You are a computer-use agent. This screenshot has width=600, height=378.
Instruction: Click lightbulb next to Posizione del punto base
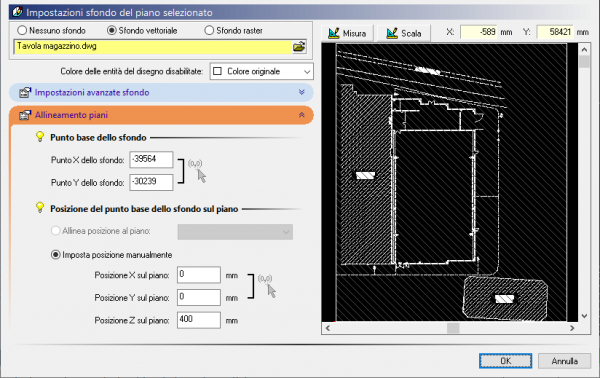(40, 208)
